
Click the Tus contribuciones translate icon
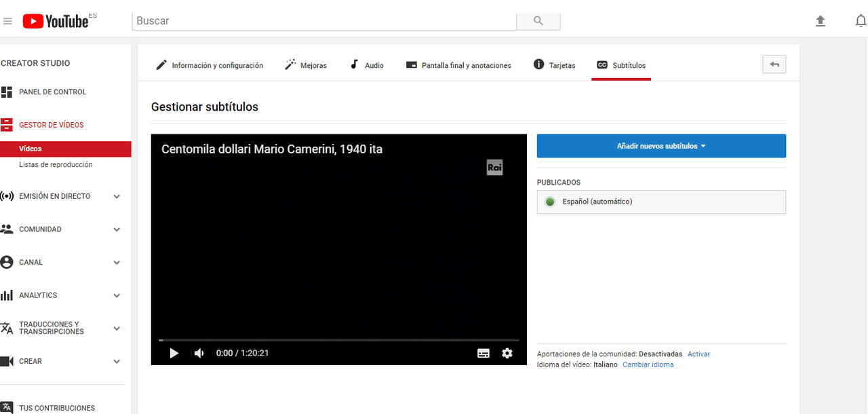7,408
